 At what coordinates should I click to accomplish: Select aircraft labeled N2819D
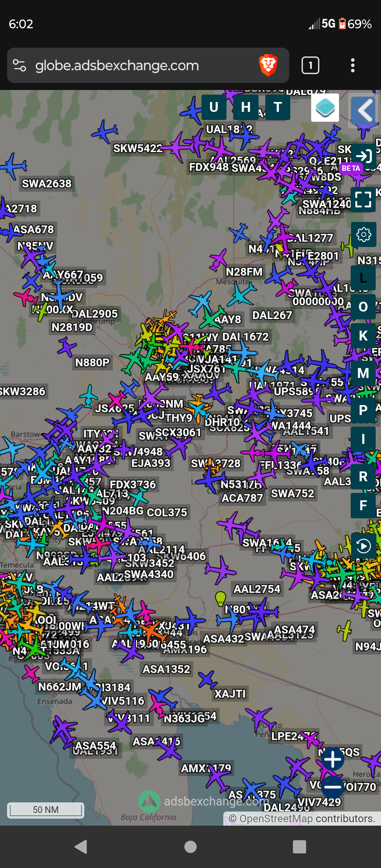click(x=72, y=327)
